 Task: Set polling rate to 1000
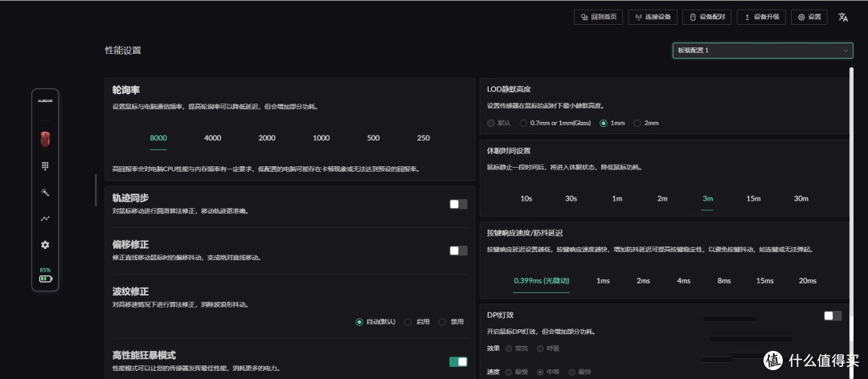pos(321,138)
